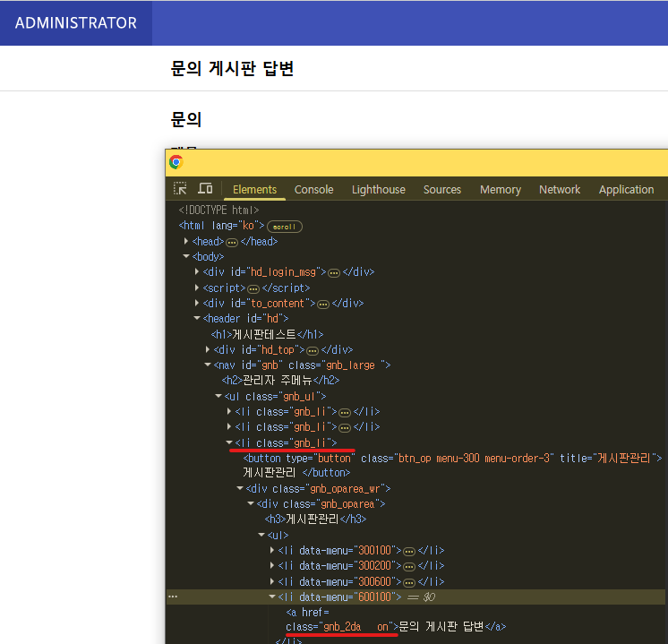Click ellipsis icon in to_content div
Viewport: 668px width, 644px height.
click(x=324, y=305)
